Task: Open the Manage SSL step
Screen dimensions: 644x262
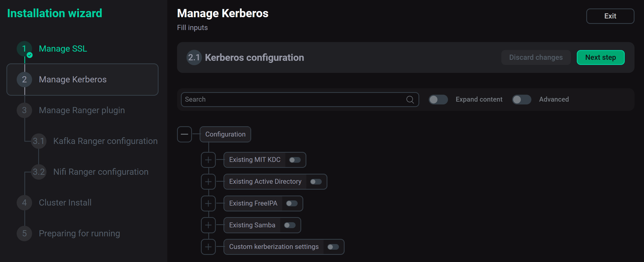Action: point(63,49)
